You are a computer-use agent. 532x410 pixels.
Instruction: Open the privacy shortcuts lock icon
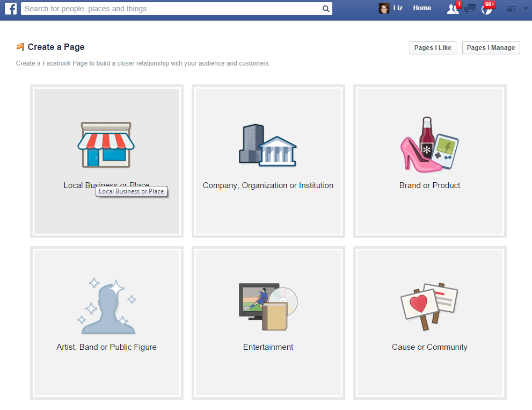click(x=512, y=9)
